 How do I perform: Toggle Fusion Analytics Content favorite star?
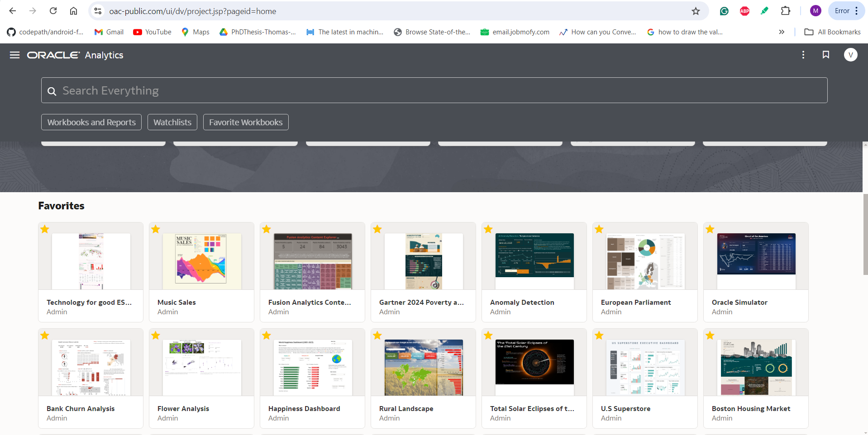click(267, 229)
